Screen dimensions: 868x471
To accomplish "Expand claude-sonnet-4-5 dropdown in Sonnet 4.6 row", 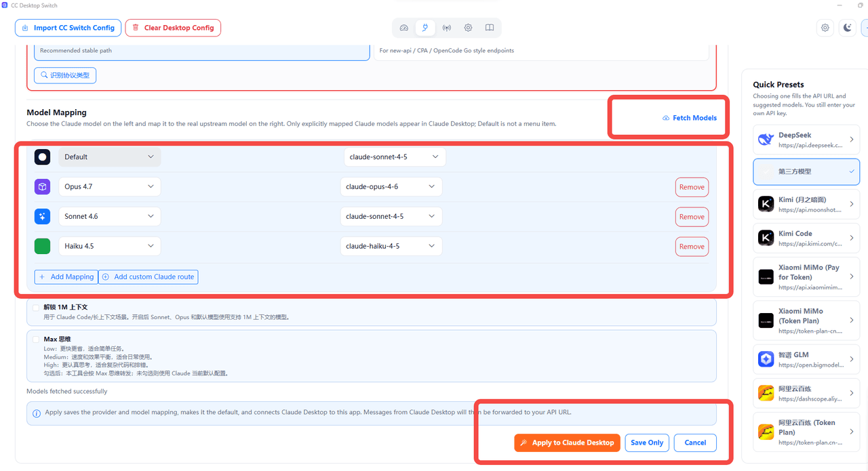I will (x=391, y=216).
